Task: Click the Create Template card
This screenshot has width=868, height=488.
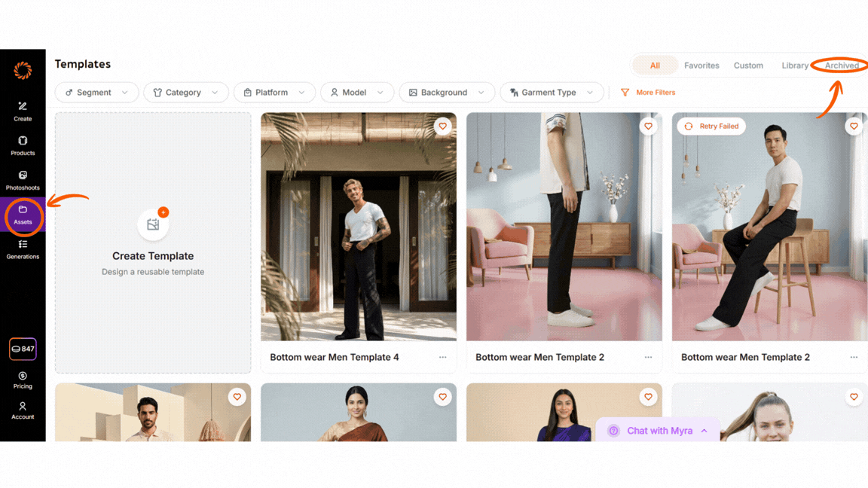Action: pyautogui.click(x=153, y=242)
